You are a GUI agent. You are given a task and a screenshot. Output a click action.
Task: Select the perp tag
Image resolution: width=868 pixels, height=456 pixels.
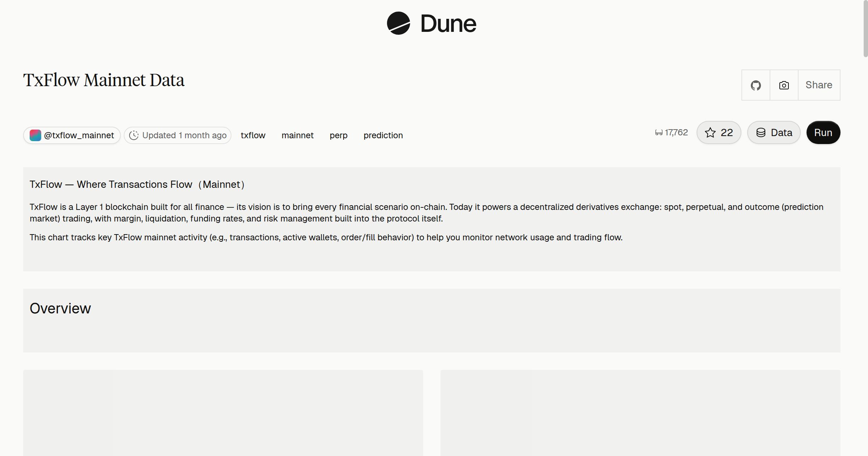click(x=339, y=135)
